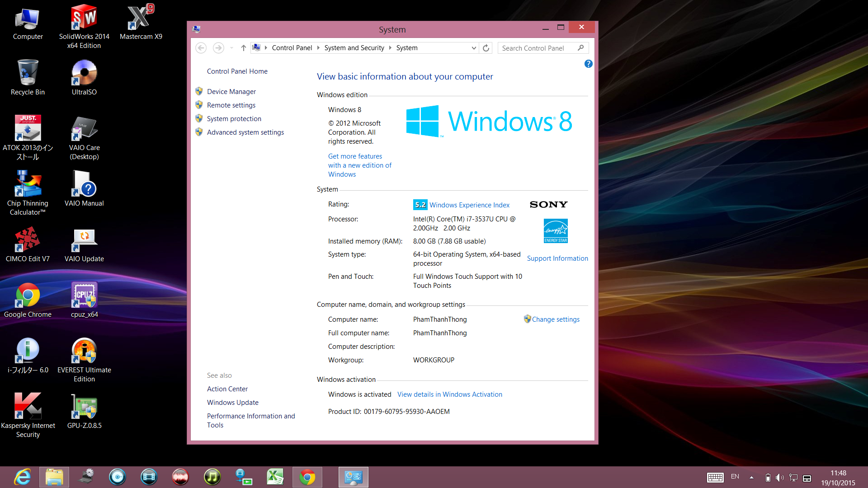Click the System breadcrumb item

[x=407, y=48]
